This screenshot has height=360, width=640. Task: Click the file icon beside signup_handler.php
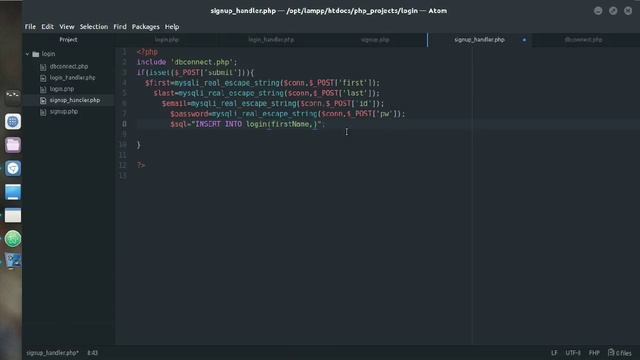(x=43, y=100)
